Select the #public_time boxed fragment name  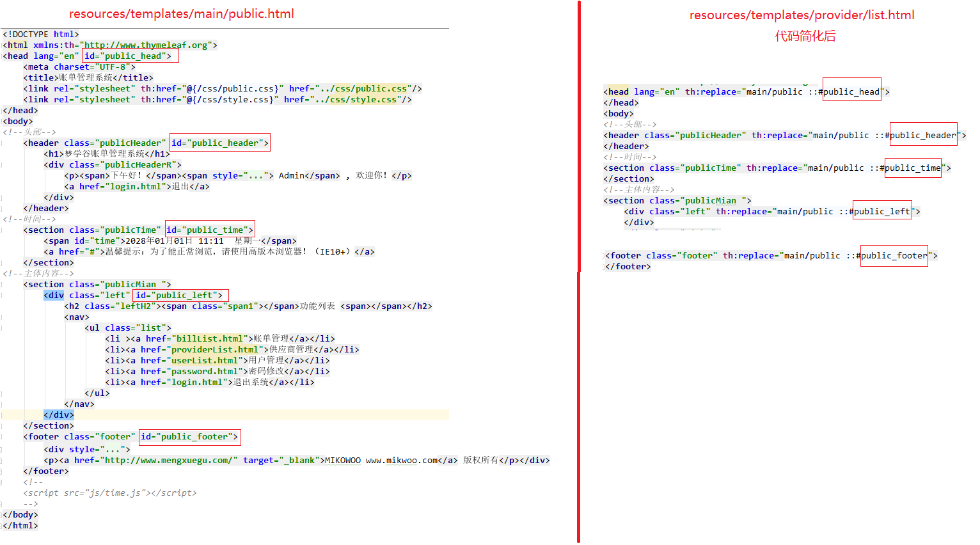pos(912,168)
